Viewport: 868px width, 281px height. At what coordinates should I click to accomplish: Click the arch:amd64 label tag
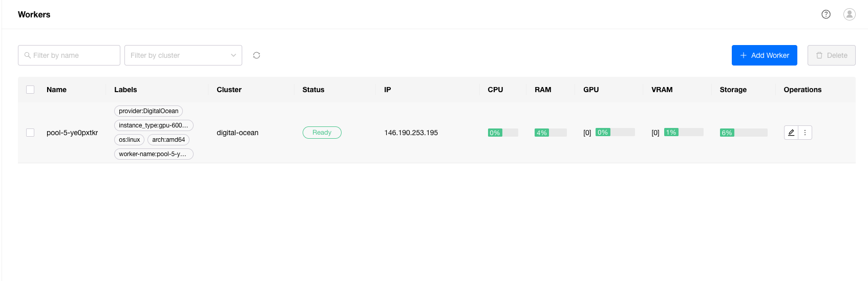[168, 140]
